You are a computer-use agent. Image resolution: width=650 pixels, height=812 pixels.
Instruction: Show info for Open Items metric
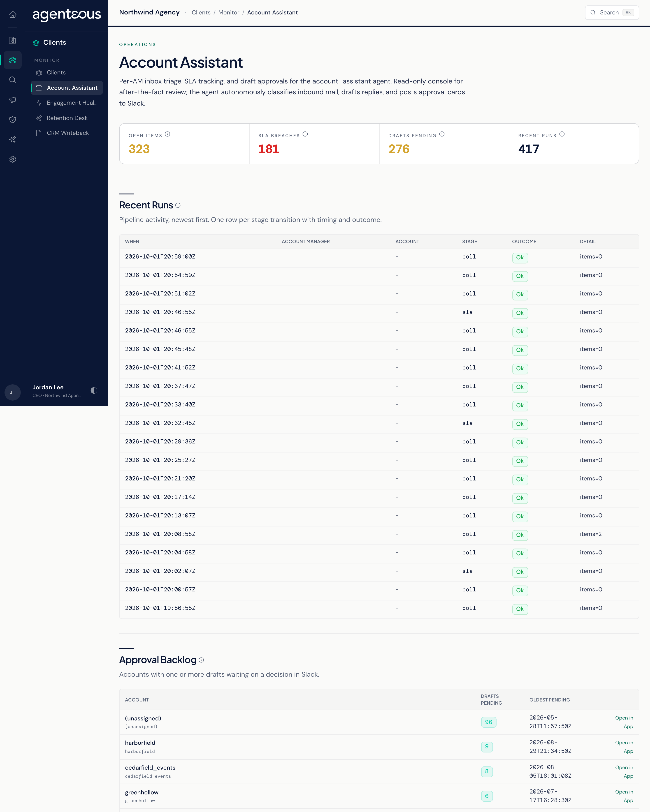(168, 134)
